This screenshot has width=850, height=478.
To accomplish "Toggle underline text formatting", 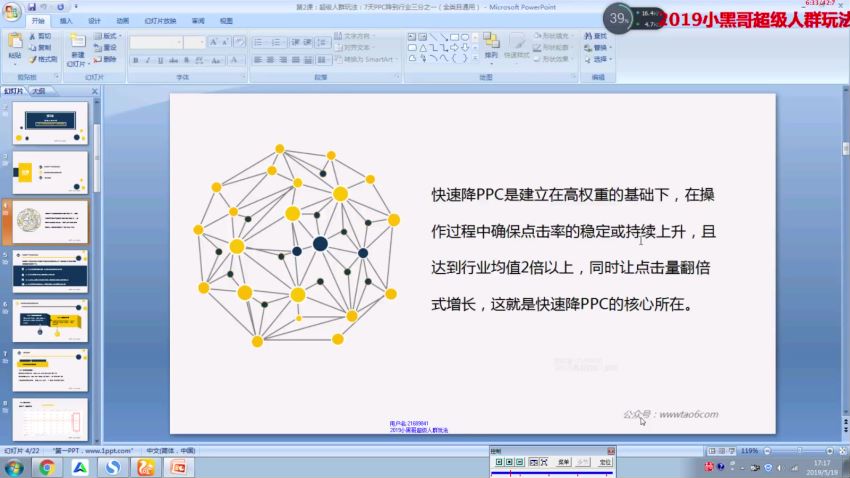I will coord(159,60).
